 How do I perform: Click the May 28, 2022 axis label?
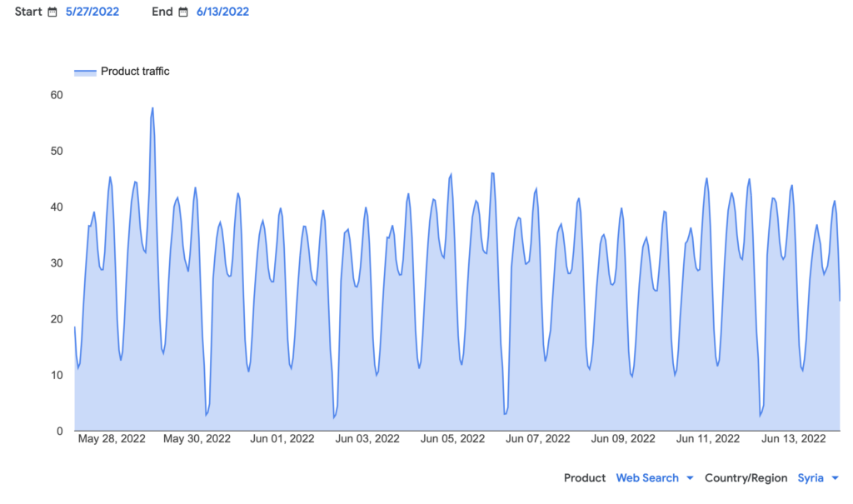click(x=111, y=439)
